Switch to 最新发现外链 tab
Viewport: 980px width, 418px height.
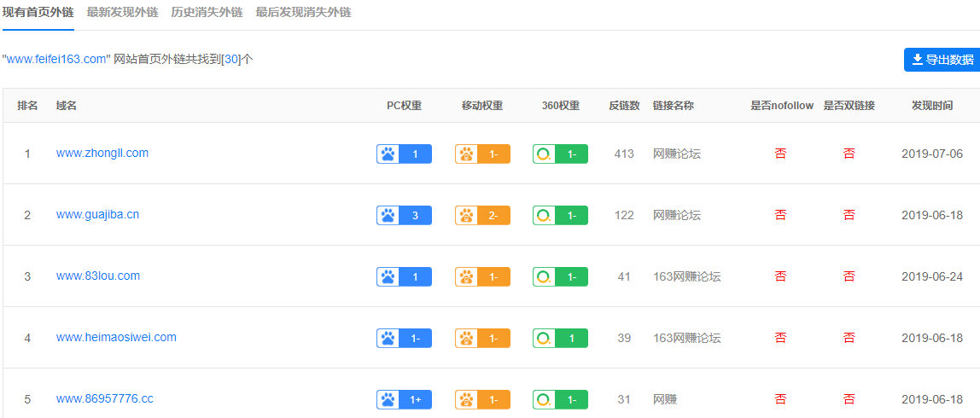tap(123, 13)
